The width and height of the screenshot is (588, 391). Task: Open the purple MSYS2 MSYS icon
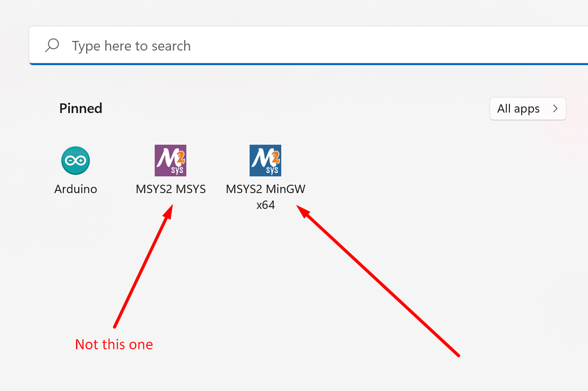click(x=171, y=161)
